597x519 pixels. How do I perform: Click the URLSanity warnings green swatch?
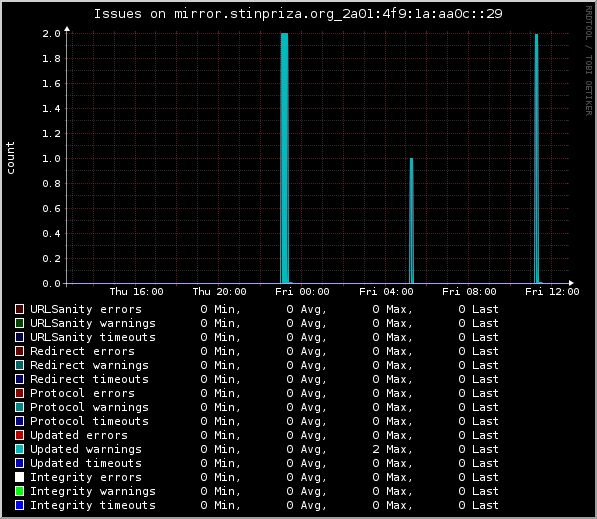19,323
